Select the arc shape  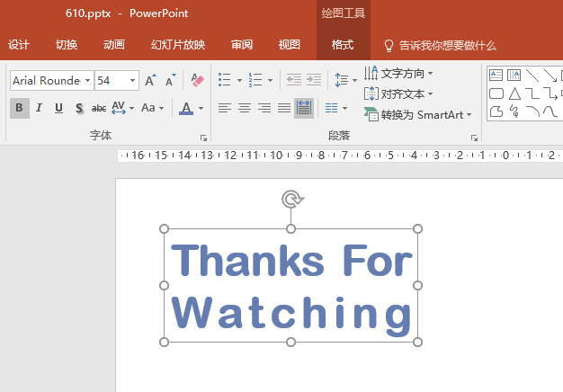(x=532, y=111)
